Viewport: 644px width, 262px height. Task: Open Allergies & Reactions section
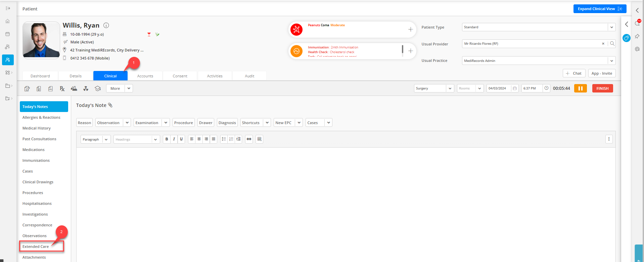(41, 117)
